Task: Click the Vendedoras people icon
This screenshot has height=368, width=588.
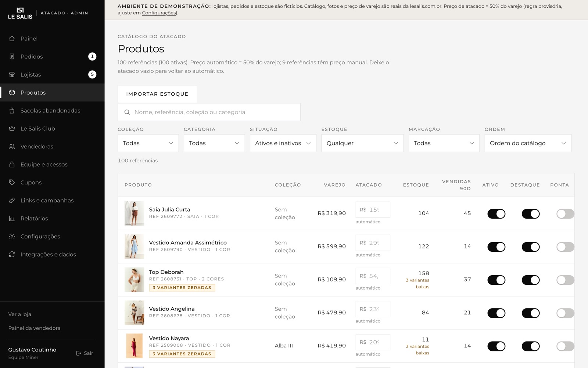Action: point(12,147)
